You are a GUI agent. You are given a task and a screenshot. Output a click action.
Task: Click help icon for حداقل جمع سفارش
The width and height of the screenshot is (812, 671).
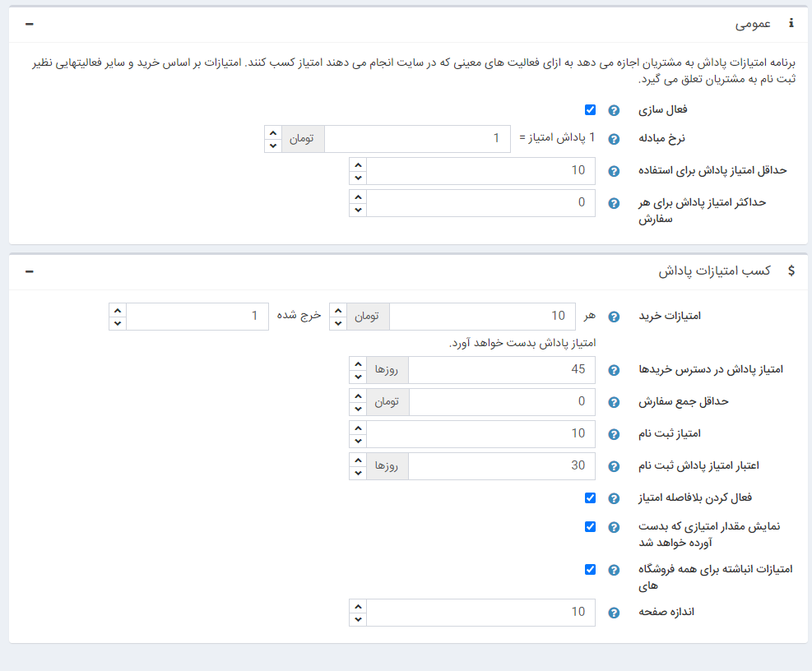tap(613, 402)
